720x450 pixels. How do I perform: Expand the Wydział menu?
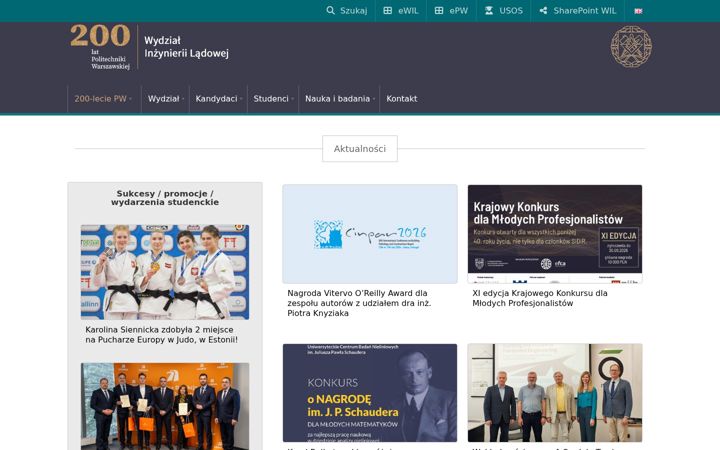pyautogui.click(x=165, y=99)
